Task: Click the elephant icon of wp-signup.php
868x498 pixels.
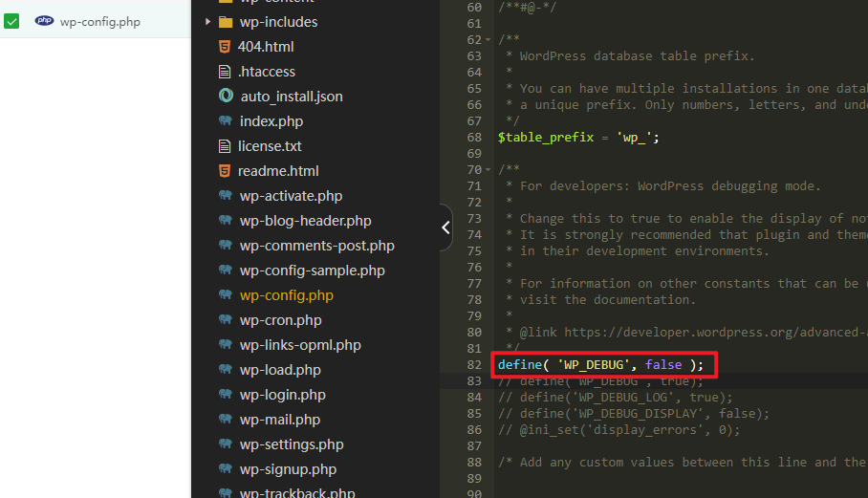Action: pos(226,468)
